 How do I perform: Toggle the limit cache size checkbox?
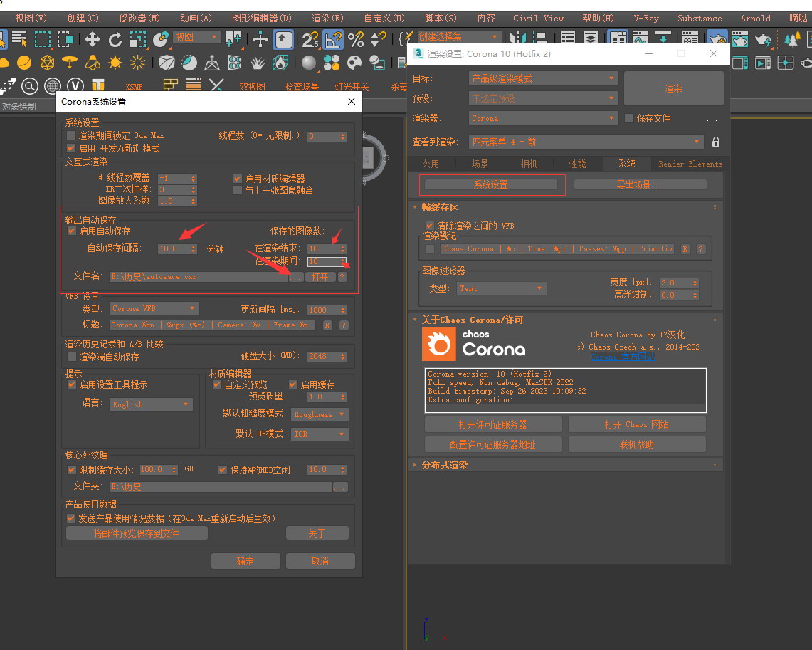pos(72,470)
